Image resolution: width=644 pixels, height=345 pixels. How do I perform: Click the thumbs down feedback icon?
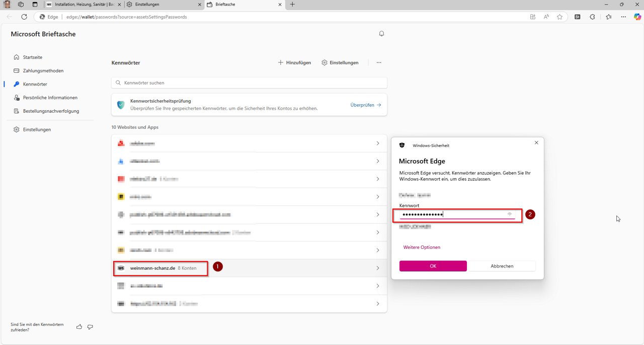(90, 327)
